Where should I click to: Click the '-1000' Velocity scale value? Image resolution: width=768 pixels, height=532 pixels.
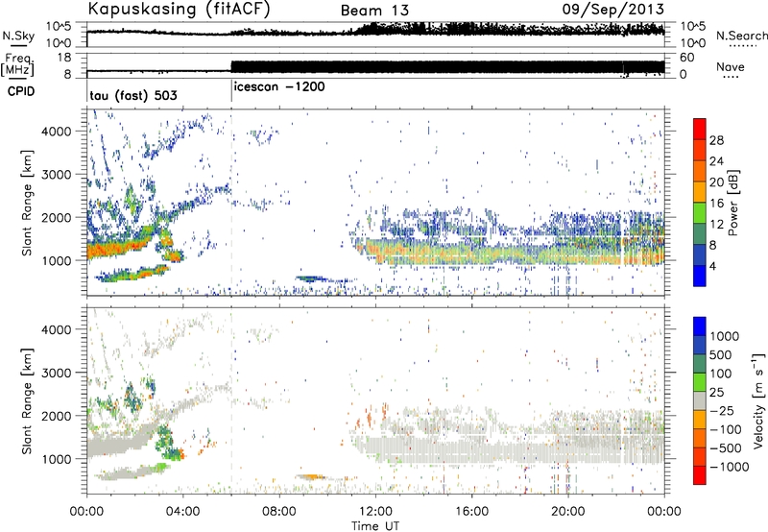pyautogui.click(x=729, y=467)
